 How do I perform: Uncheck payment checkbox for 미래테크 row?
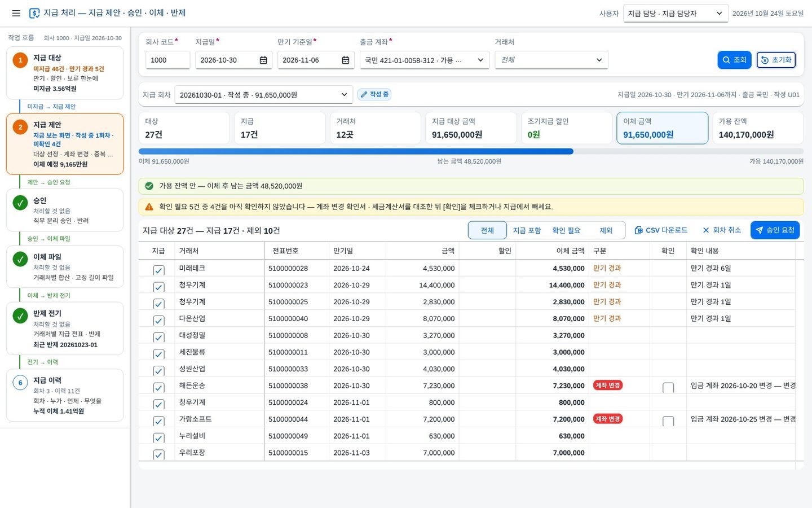click(x=158, y=270)
